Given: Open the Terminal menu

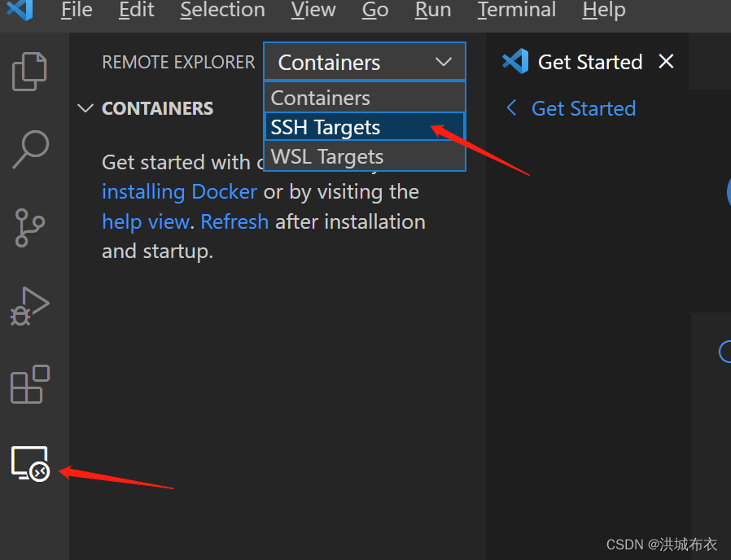Looking at the screenshot, I should click(x=516, y=10).
